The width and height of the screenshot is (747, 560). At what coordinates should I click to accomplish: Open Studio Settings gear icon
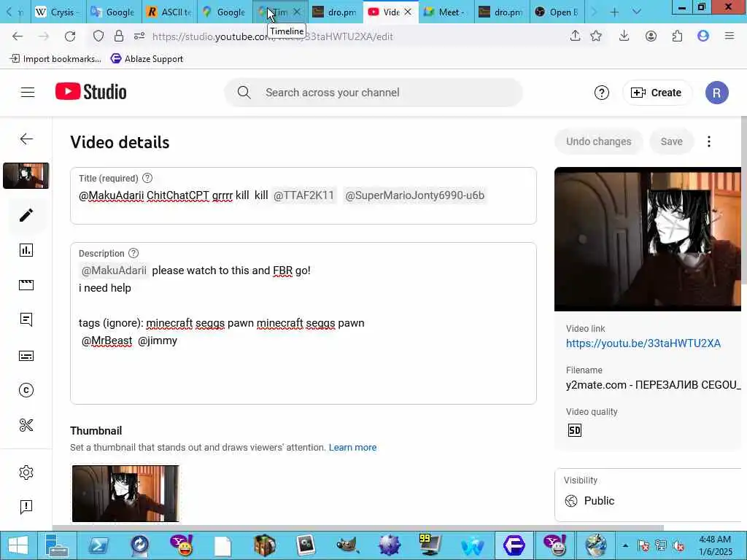pos(26,472)
